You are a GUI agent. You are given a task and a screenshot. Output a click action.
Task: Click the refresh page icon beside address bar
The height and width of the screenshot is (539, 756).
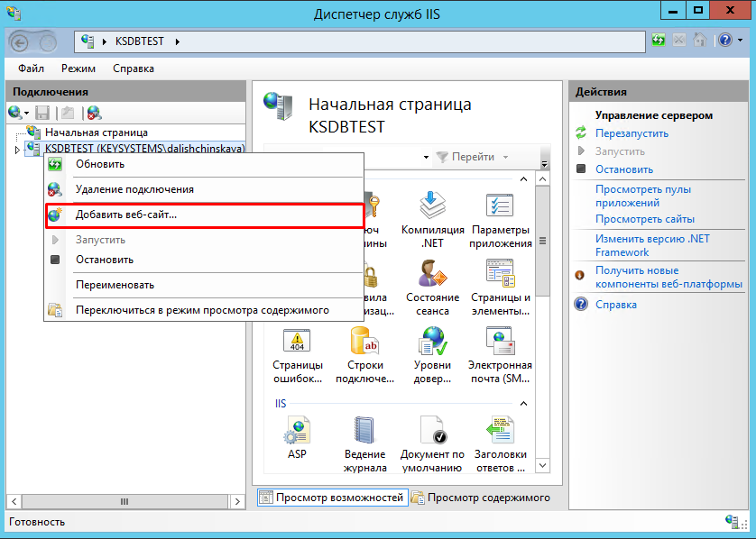(659, 40)
